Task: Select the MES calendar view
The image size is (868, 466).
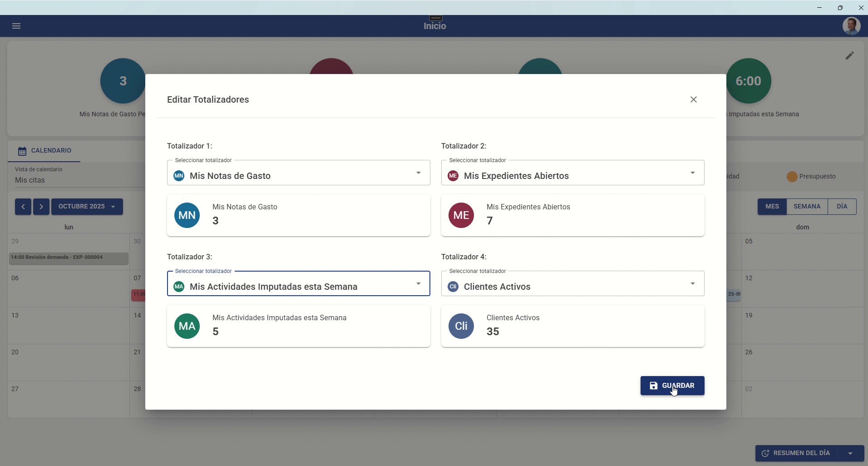Action: tap(772, 207)
